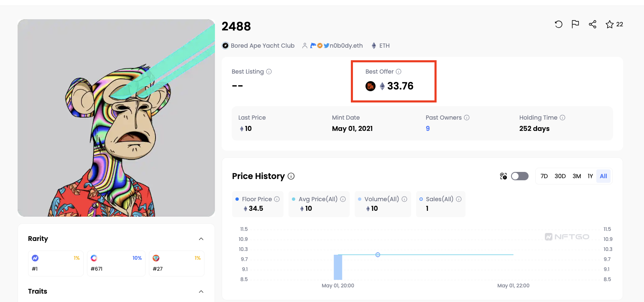The image size is (644, 302).
Task: Open the share icon
Action: pyautogui.click(x=593, y=24)
